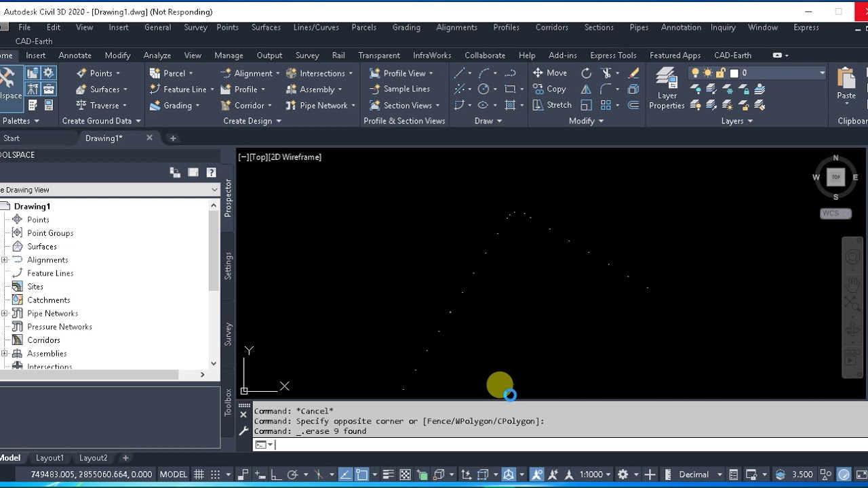Image resolution: width=868 pixels, height=488 pixels.
Task: Toggle layer lock icon in layer dropdown
Action: 721,73
